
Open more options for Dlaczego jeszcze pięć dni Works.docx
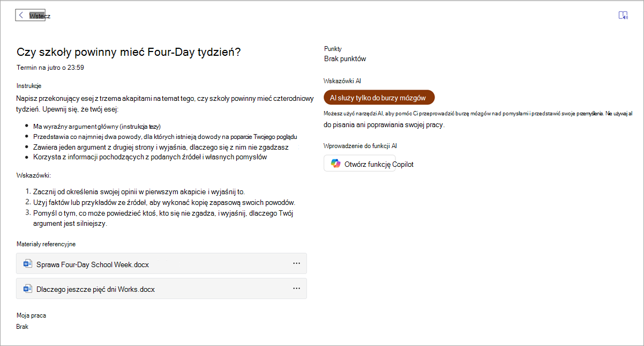tap(296, 289)
